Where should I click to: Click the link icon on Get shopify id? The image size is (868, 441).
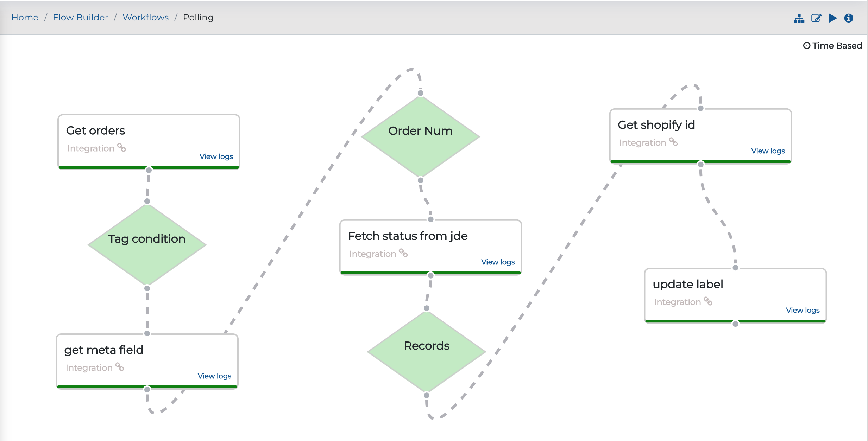pyautogui.click(x=673, y=142)
